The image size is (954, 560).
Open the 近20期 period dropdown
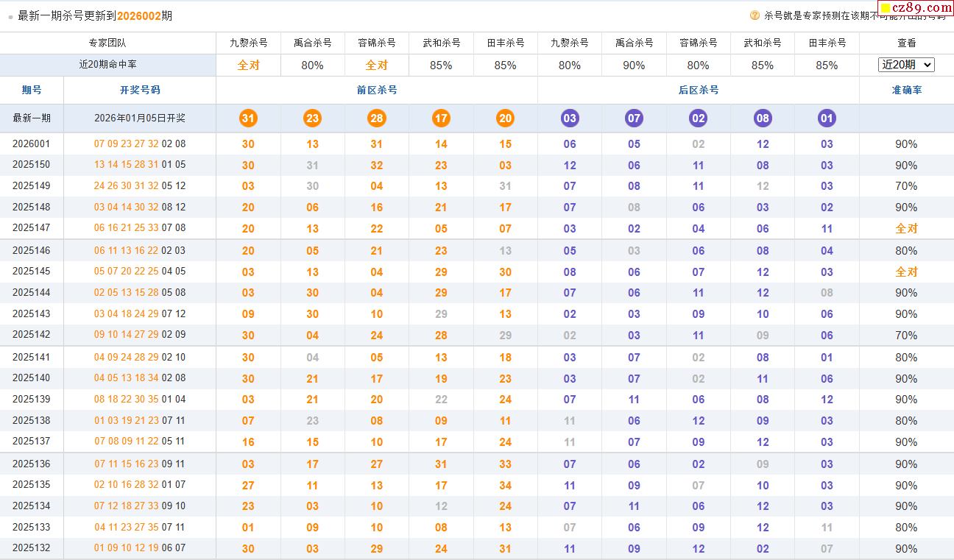[x=906, y=65]
